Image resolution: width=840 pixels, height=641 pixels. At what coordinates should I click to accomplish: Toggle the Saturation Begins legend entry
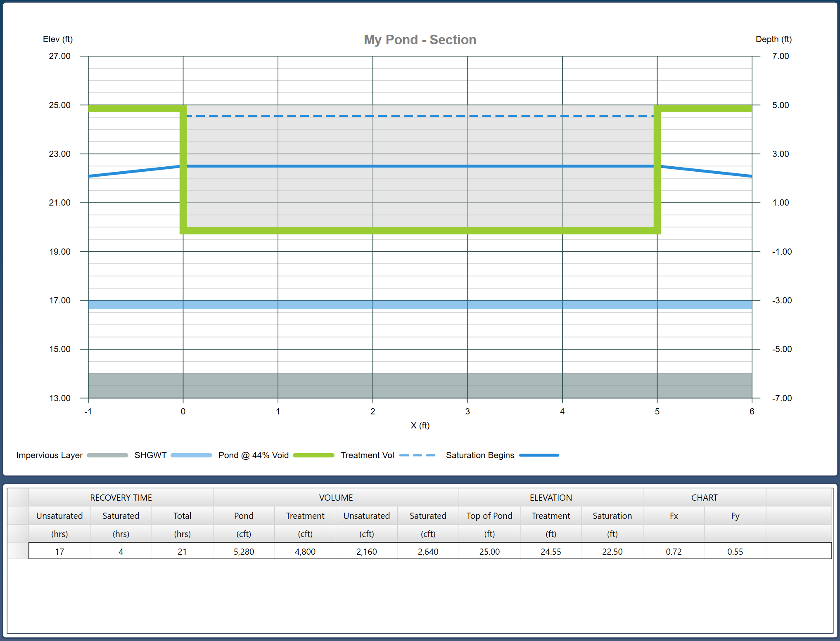coord(479,455)
